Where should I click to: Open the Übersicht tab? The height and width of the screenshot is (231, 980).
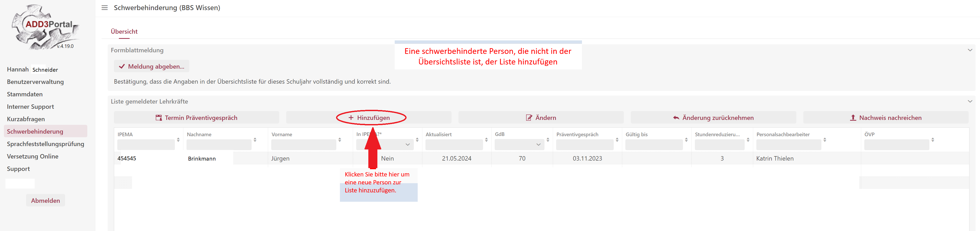(124, 32)
